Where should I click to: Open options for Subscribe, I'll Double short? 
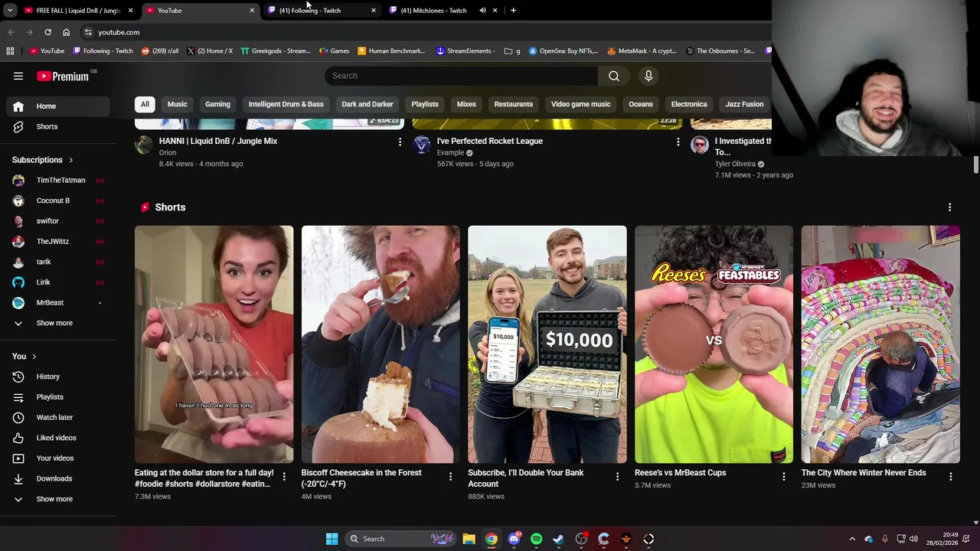point(617,477)
